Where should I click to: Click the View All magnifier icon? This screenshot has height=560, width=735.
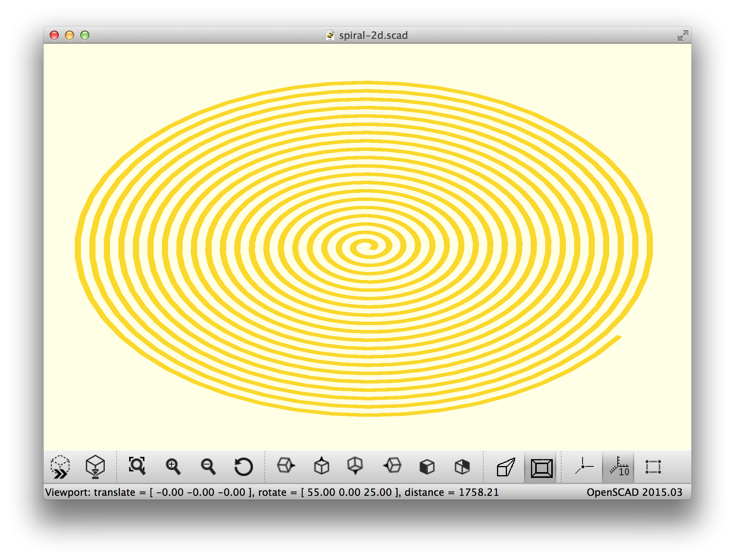(x=137, y=466)
